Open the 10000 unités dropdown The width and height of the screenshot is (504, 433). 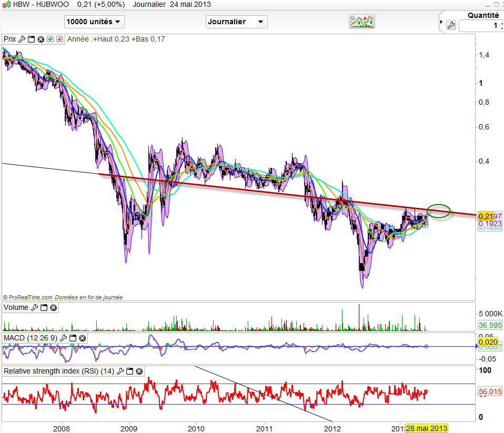[x=94, y=22]
